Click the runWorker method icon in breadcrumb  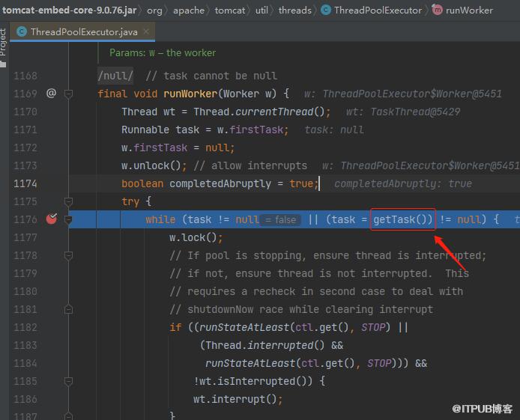(x=438, y=10)
